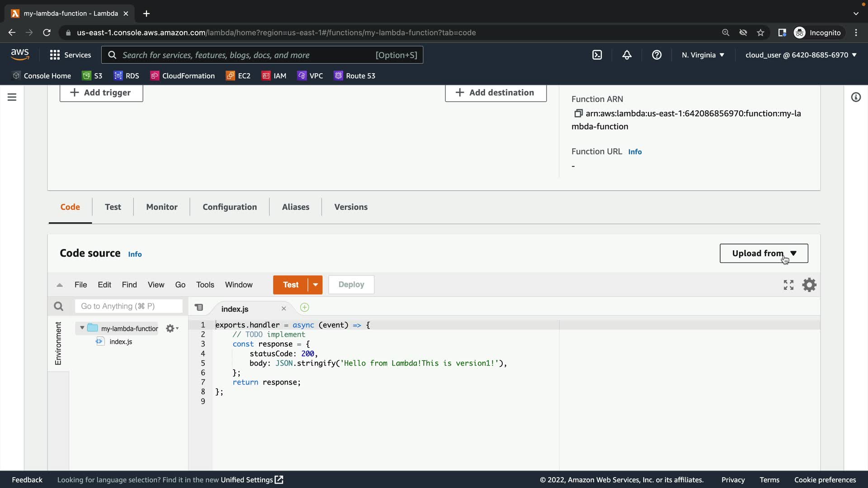Expand the Upload from dropdown

764,253
